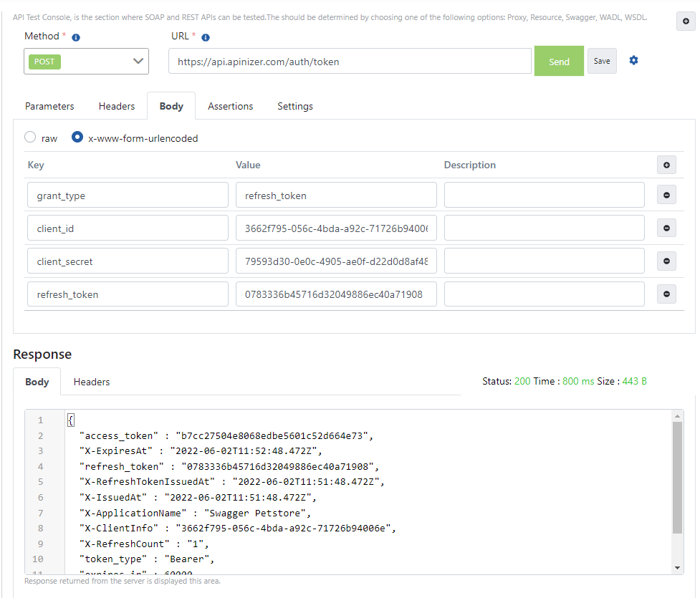This screenshot has height=598, width=700.
Task: Open the Assertions tab
Action: (230, 106)
